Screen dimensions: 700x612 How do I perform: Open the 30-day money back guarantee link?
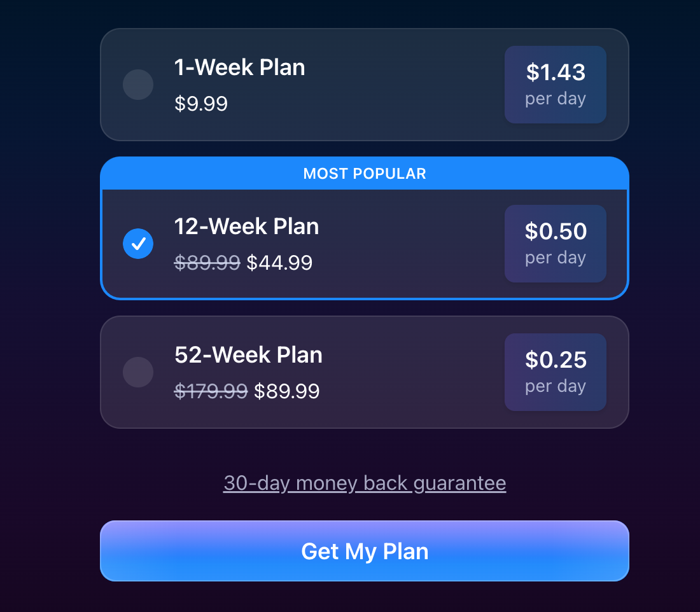point(365,483)
